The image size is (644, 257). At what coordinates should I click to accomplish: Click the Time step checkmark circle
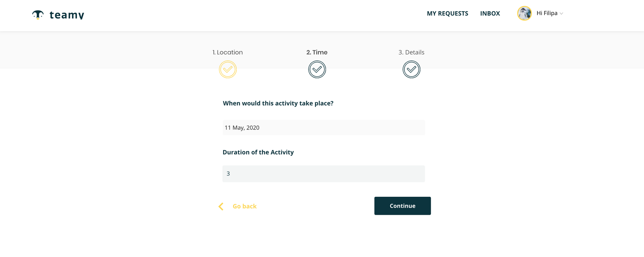tap(317, 69)
